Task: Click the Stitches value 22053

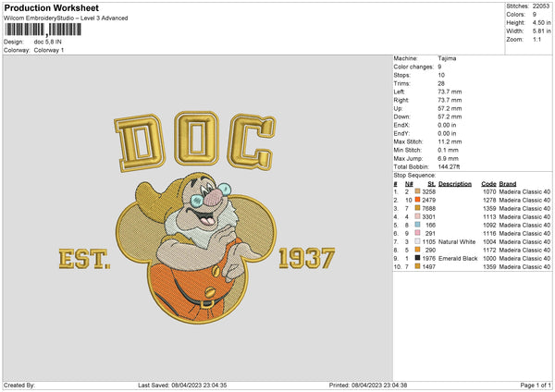Action: coord(541,6)
